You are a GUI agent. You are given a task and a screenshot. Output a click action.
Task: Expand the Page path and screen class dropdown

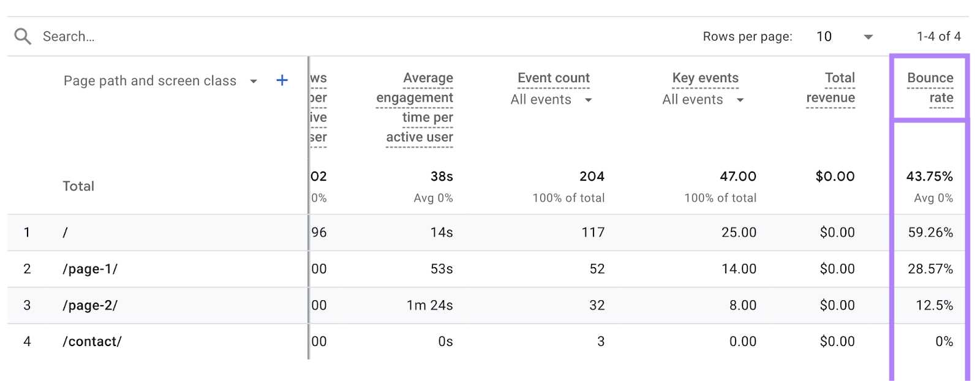coord(254,81)
